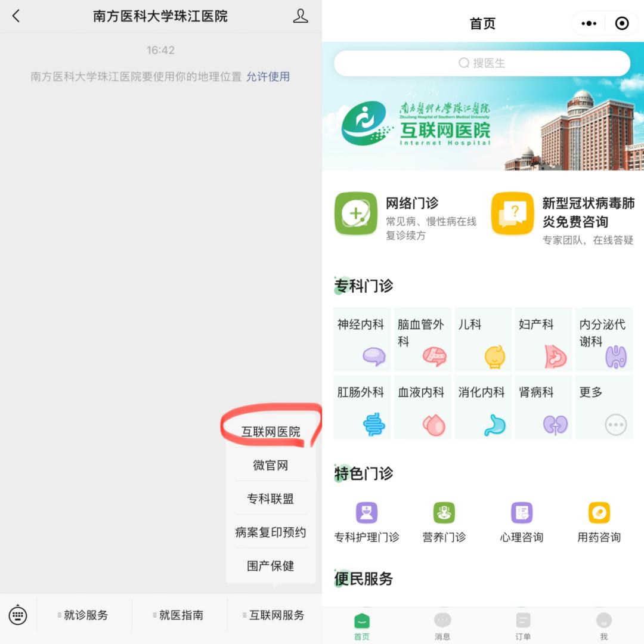Choose 围产保健 from the popup menu
This screenshot has height=644, width=644.
(x=271, y=566)
